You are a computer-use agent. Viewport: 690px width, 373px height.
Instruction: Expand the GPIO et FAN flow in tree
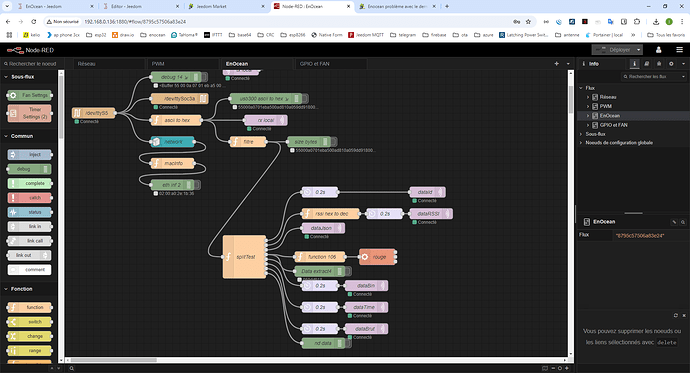(x=588, y=125)
